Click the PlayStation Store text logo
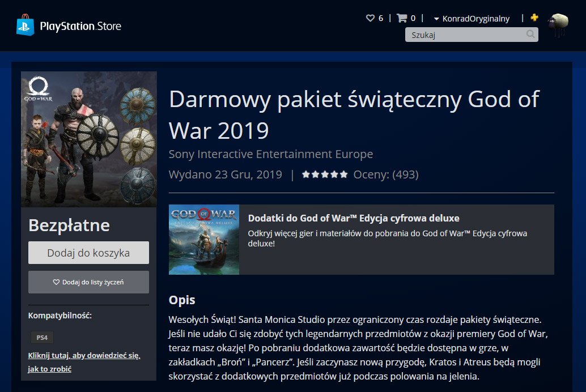This screenshot has width=586, height=392. 80,26
